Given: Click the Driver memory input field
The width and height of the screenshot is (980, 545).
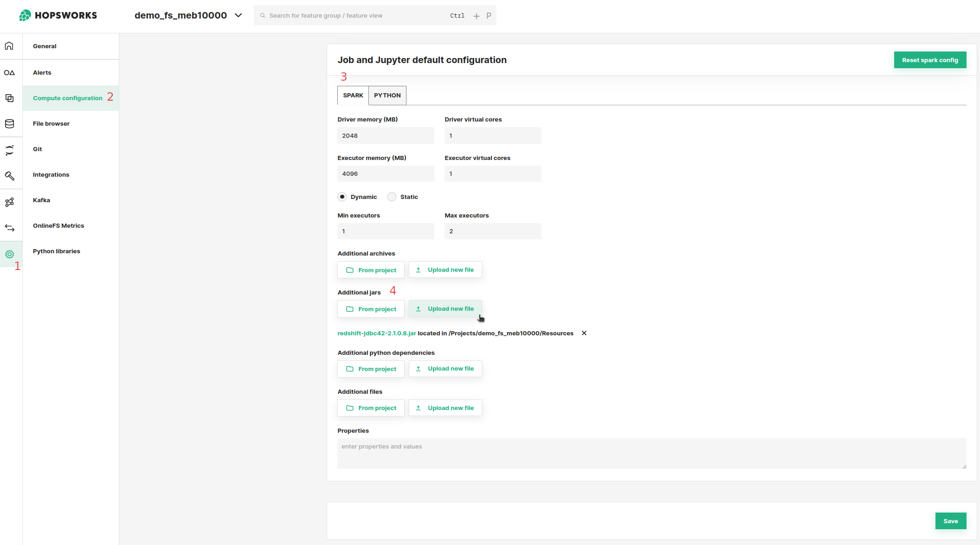Looking at the screenshot, I should [x=385, y=135].
